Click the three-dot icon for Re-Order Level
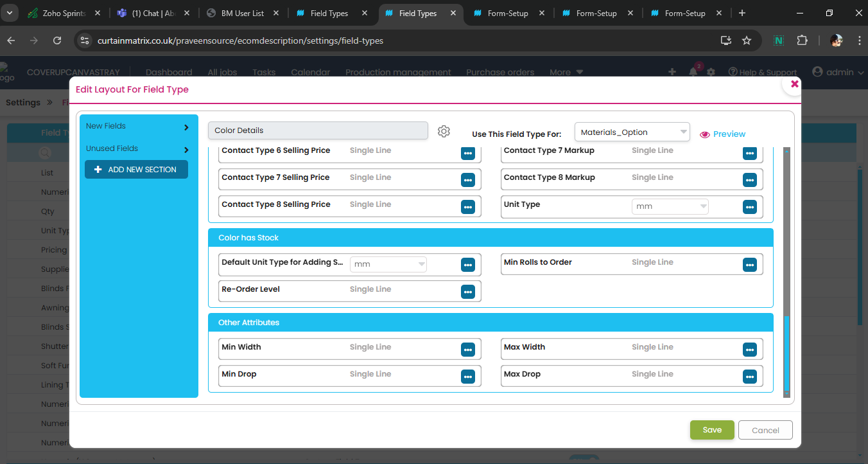This screenshot has height=464, width=868. 467,292
